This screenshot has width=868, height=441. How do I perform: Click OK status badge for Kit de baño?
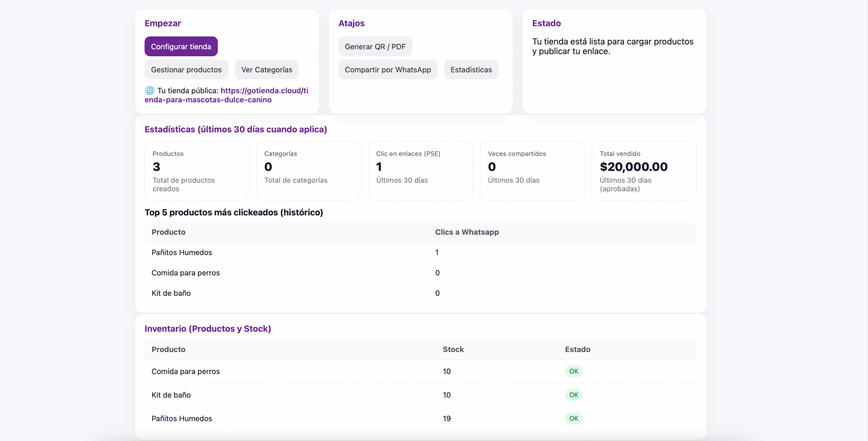click(x=574, y=395)
